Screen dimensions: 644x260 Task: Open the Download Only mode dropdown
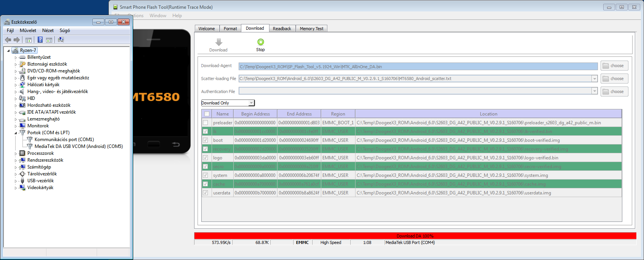pos(251,103)
